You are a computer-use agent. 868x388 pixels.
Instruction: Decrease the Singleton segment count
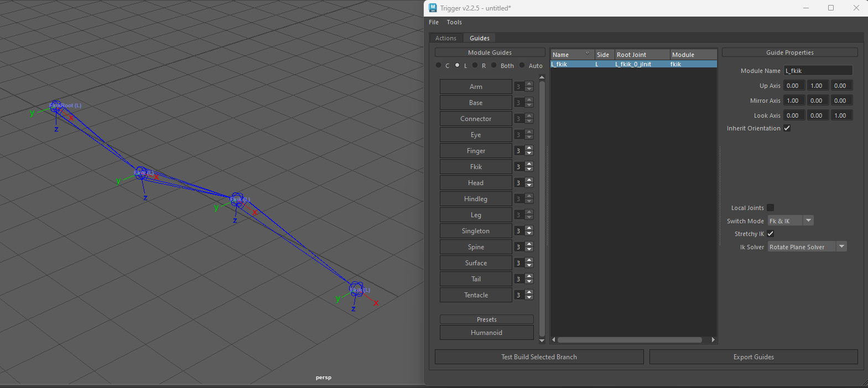tap(529, 234)
